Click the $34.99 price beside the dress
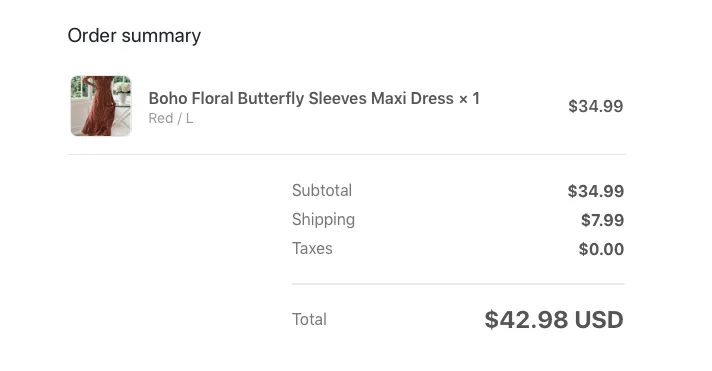The width and height of the screenshot is (712, 371). tap(596, 106)
